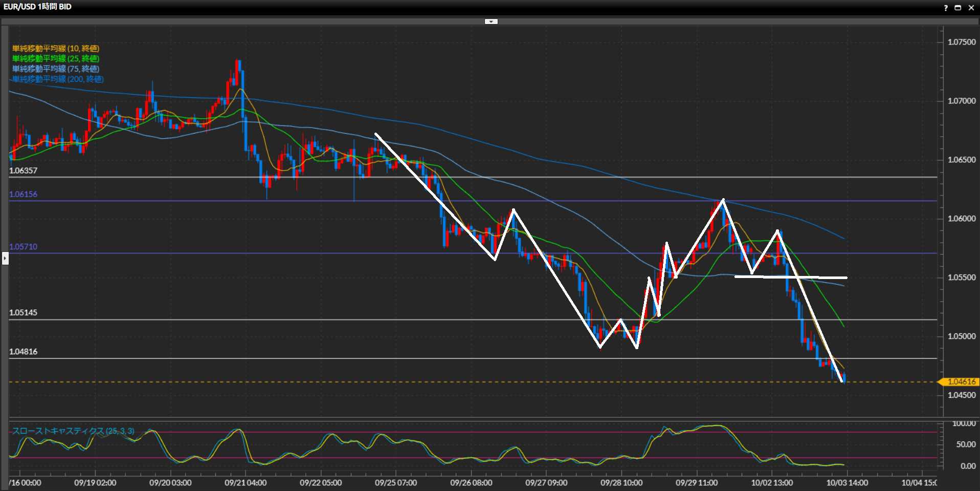Close the EUR/USD chart window
The height and width of the screenshot is (491, 980).
point(971,8)
